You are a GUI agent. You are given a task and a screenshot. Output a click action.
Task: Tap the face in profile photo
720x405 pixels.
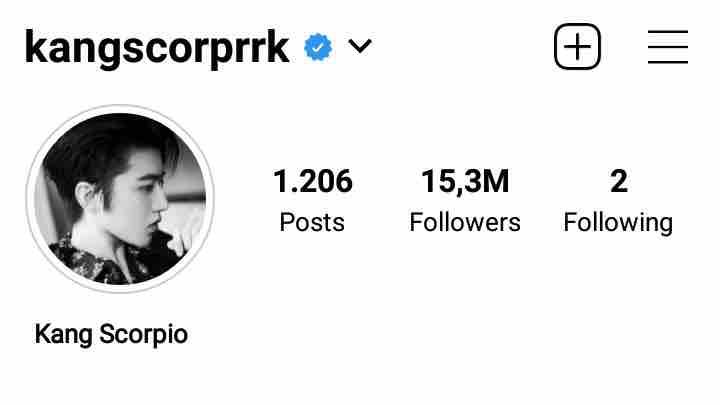click(142, 197)
